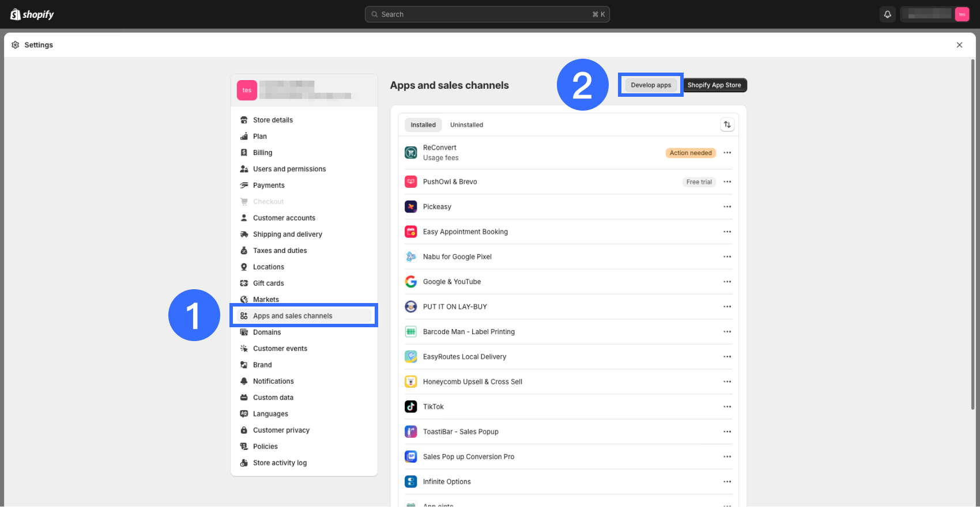Select Apps and sales channels

pos(304,316)
